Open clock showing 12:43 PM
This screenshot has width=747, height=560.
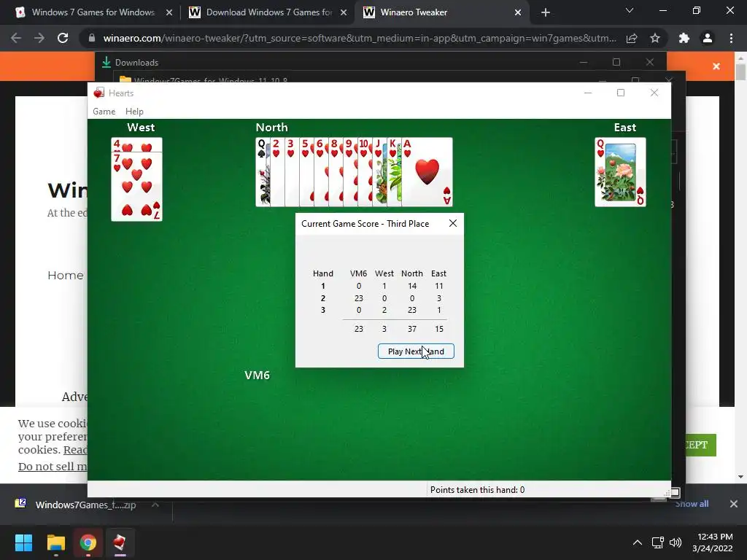point(712,542)
